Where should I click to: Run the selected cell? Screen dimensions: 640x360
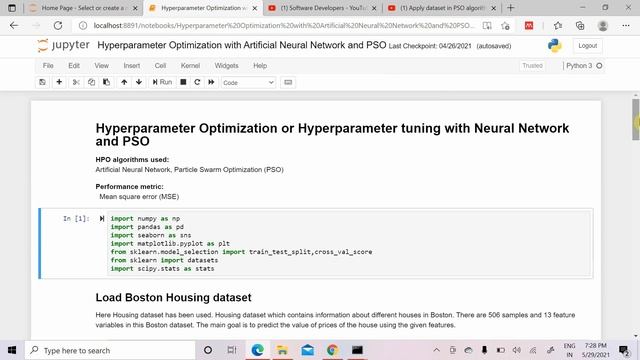[x=162, y=82]
